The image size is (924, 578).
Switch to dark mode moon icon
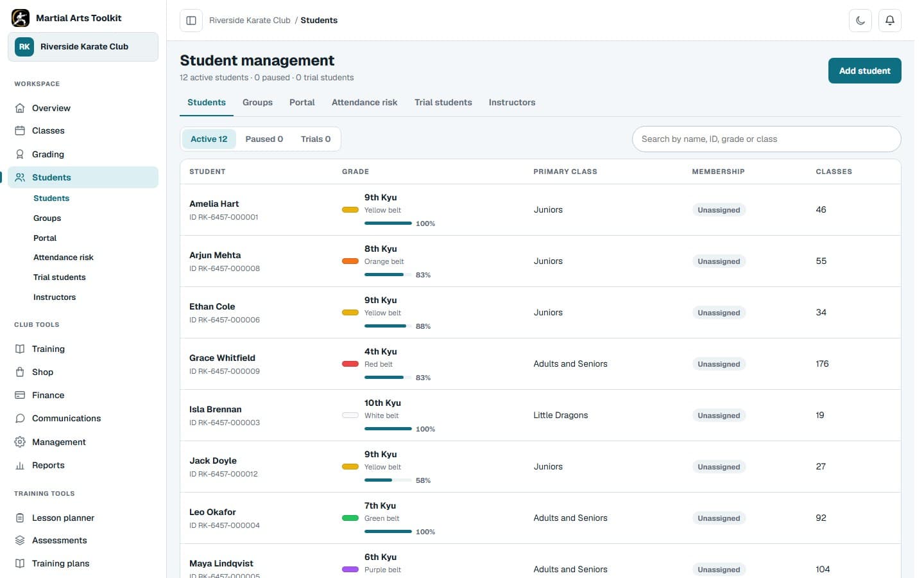point(860,21)
